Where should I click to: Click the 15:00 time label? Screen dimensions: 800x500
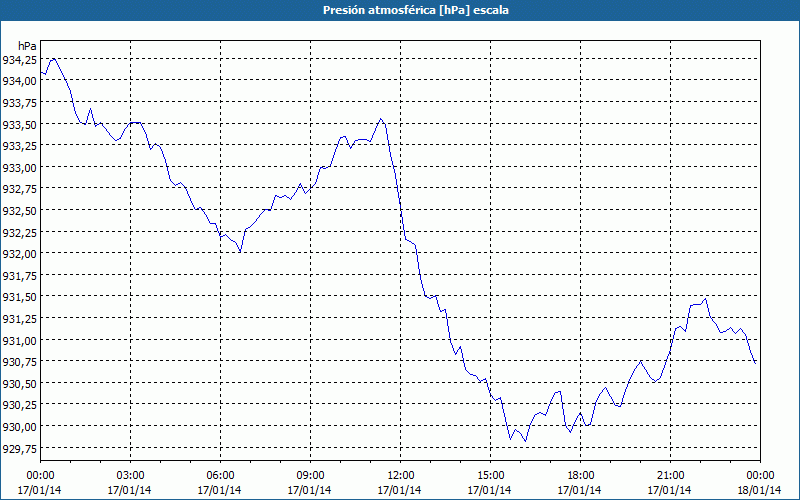(490, 476)
